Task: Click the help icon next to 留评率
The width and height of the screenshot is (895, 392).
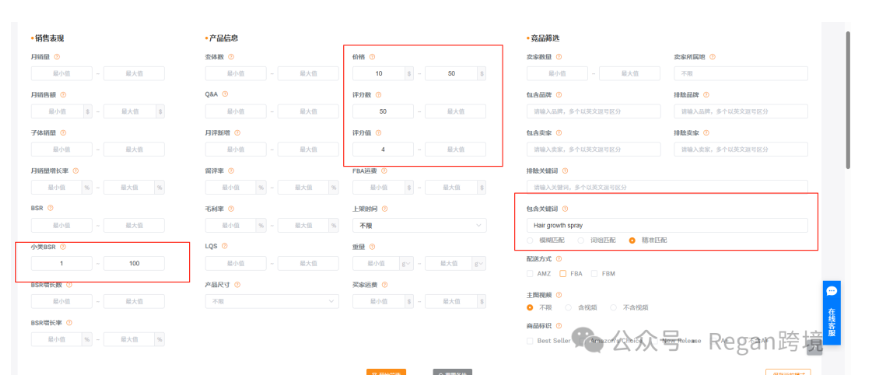Action: (x=231, y=171)
